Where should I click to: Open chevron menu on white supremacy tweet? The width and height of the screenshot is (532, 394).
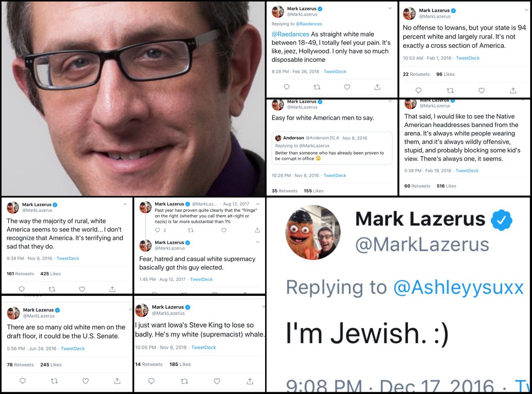coord(258,242)
